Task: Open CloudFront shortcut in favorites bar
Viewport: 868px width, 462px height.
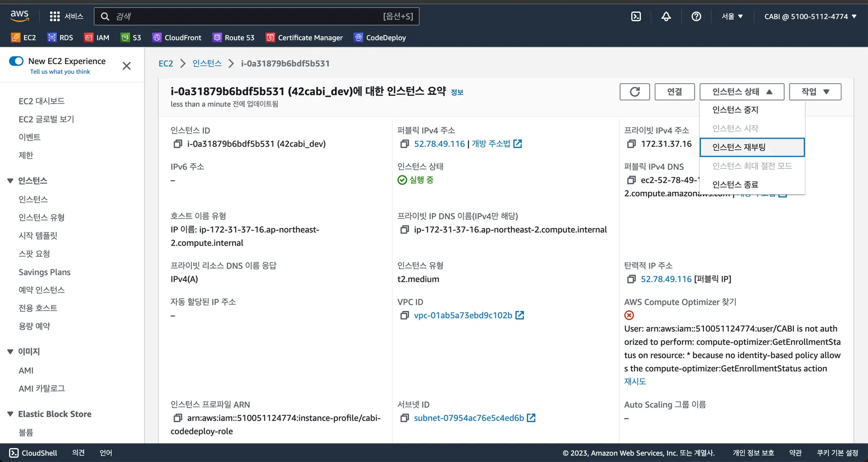Action: click(x=177, y=38)
